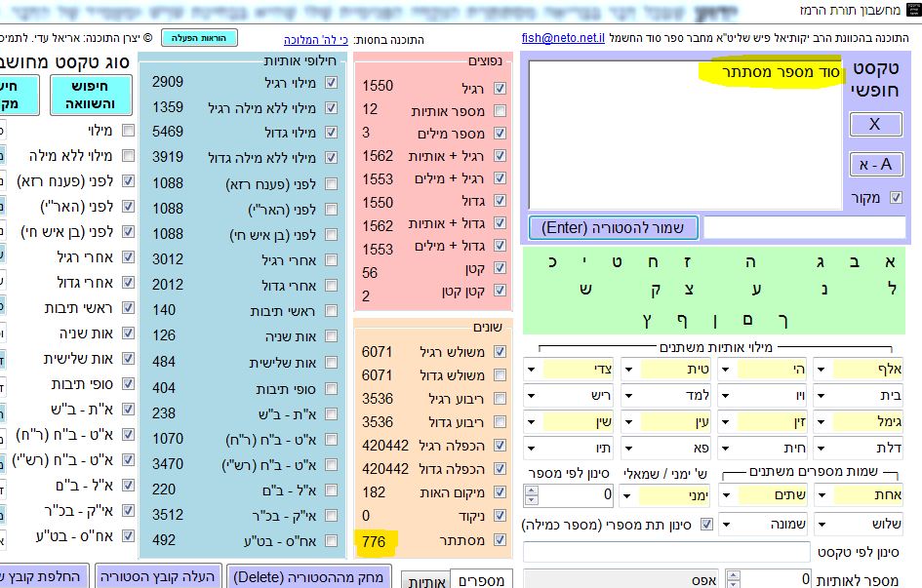Enable the מספר אותיות checkbox
Screen dimensions: 922x588
(x=501, y=110)
